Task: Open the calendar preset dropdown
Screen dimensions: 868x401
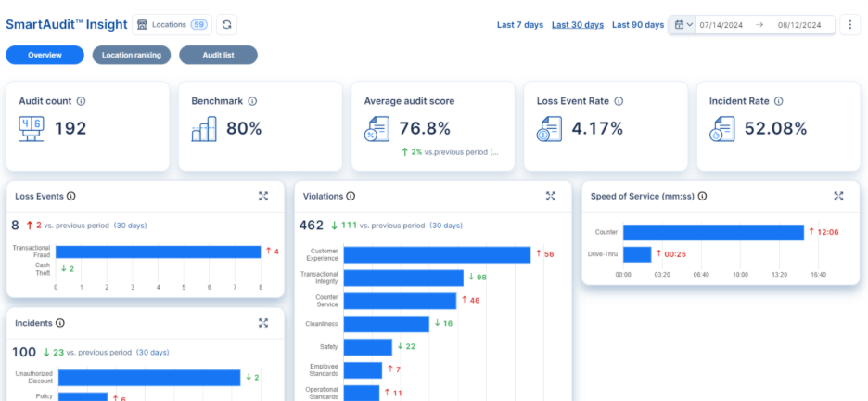Action: tap(683, 24)
